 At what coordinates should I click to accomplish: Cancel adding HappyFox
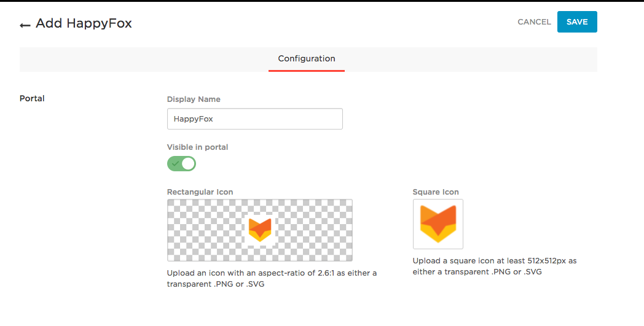pyautogui.click(x=534, y=22)
